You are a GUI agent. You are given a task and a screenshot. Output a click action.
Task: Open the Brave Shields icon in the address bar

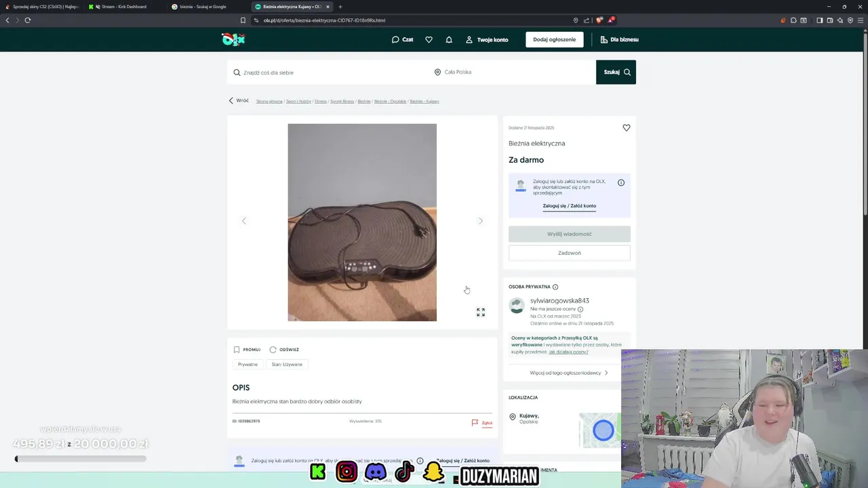coord(599,20)
